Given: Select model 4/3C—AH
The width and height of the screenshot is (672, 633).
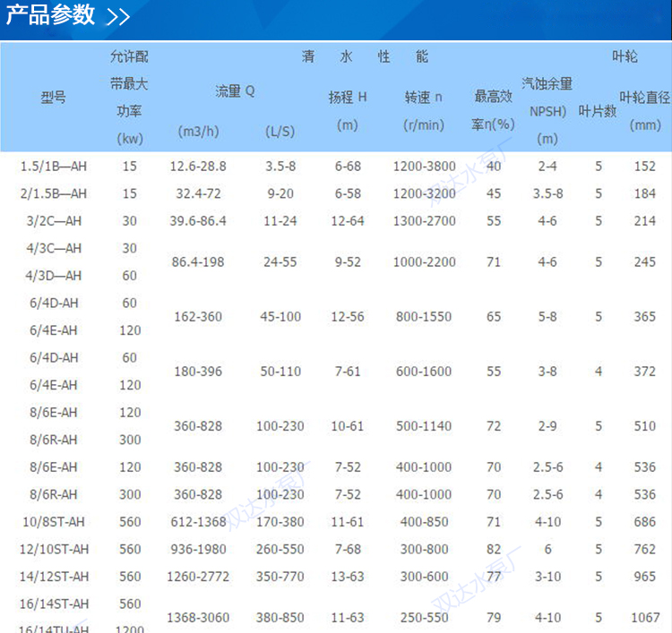Looking at the screenshot, I should (x=54, y=248).
